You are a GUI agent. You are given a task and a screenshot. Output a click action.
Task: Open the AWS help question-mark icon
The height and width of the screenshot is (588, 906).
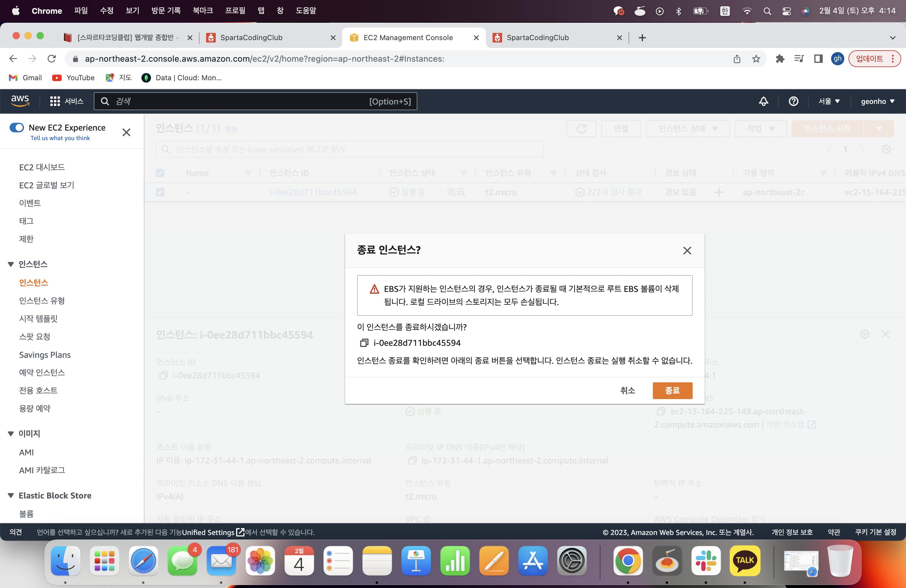pyautogui.click(x=793, y=101)
